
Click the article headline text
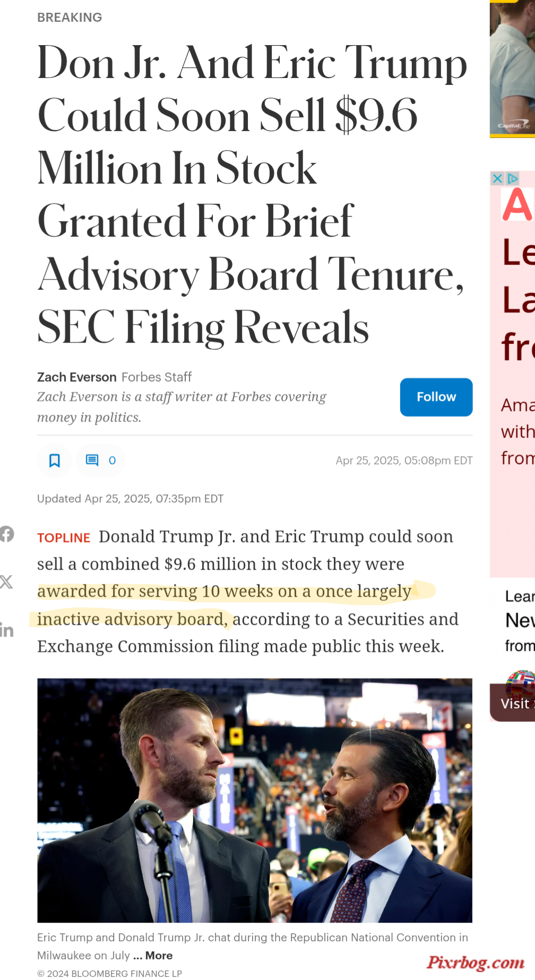pos(252,195)
